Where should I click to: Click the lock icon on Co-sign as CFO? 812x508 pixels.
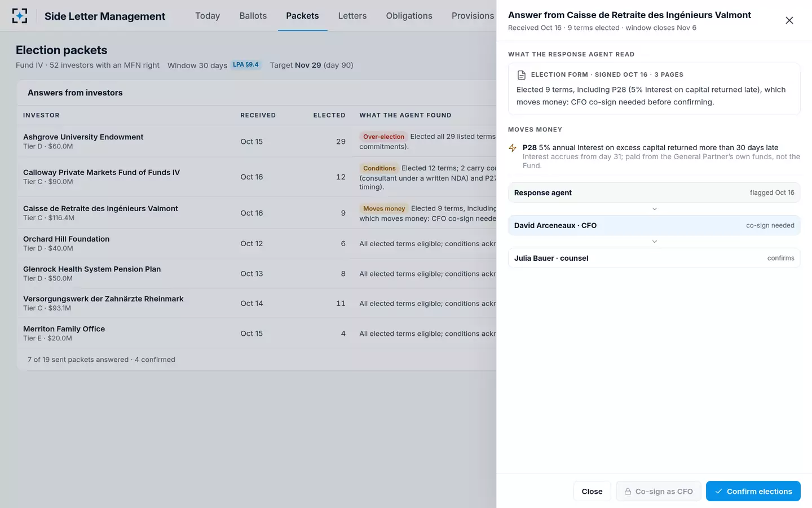coord(628,492)
